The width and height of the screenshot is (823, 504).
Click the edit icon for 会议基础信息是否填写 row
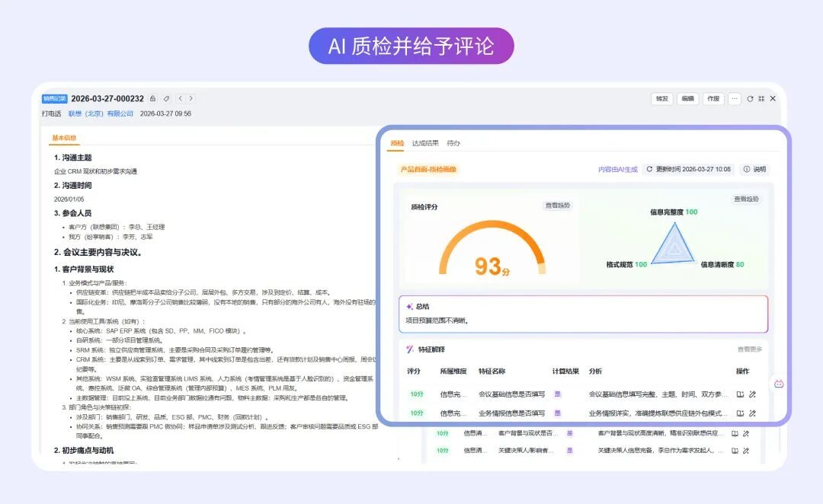[x=753, y=394]
